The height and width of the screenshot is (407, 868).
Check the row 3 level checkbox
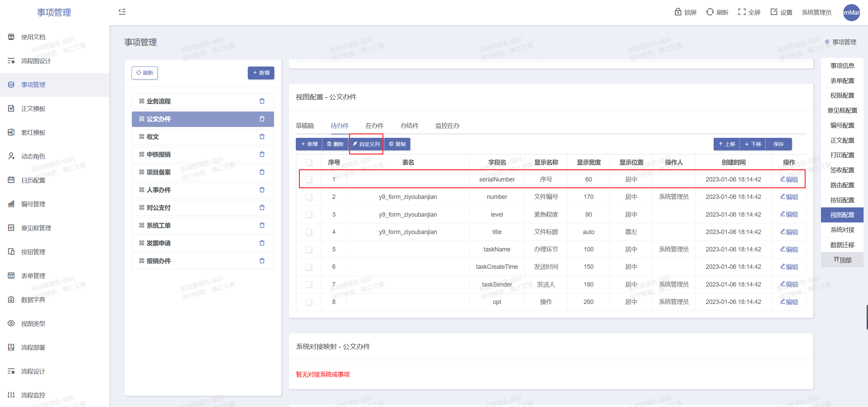pyautogui.click(x=309, y=214)
